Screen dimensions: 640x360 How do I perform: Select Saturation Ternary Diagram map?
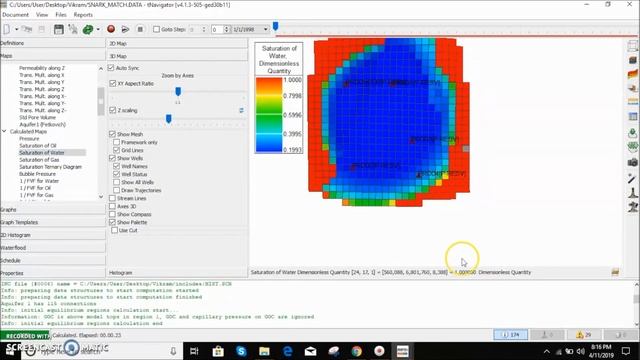[50, 167]
